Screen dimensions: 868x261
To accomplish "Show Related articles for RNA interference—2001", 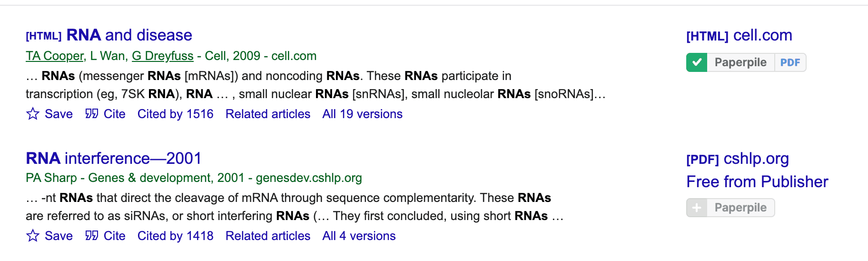I will tap(267, 236).
